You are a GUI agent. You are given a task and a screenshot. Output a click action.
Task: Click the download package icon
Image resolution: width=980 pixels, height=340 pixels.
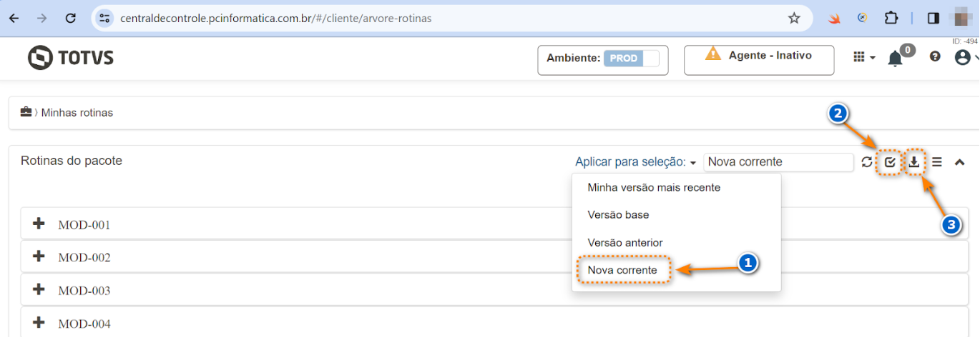pos(914,162)
